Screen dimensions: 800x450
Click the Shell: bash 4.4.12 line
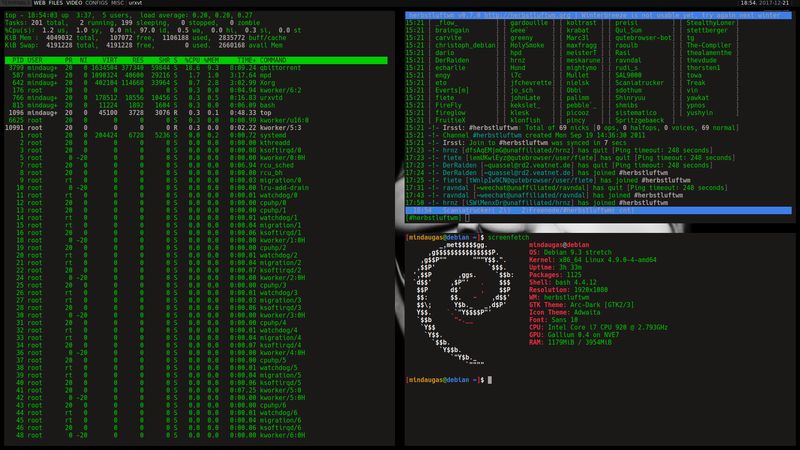coord(562,283)
